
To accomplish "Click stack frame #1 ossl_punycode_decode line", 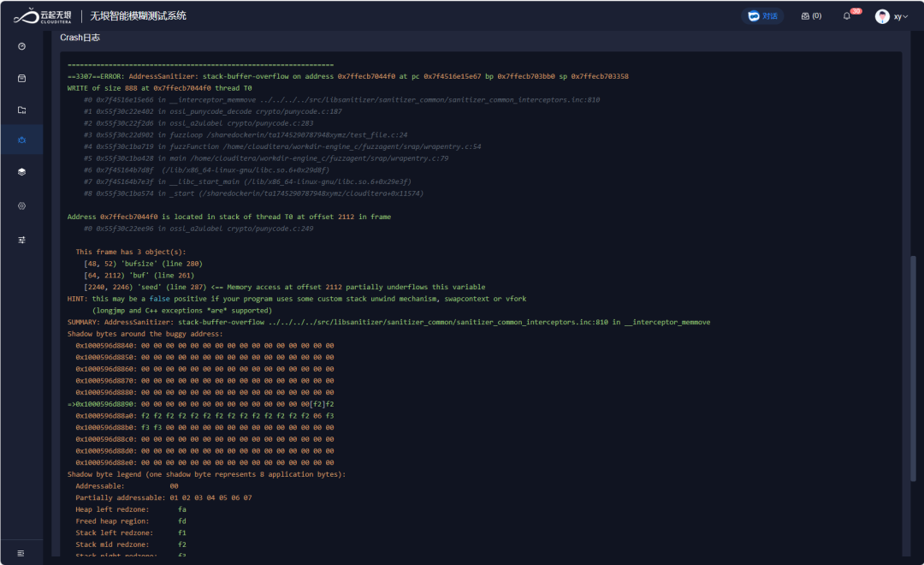I will 213,111.
